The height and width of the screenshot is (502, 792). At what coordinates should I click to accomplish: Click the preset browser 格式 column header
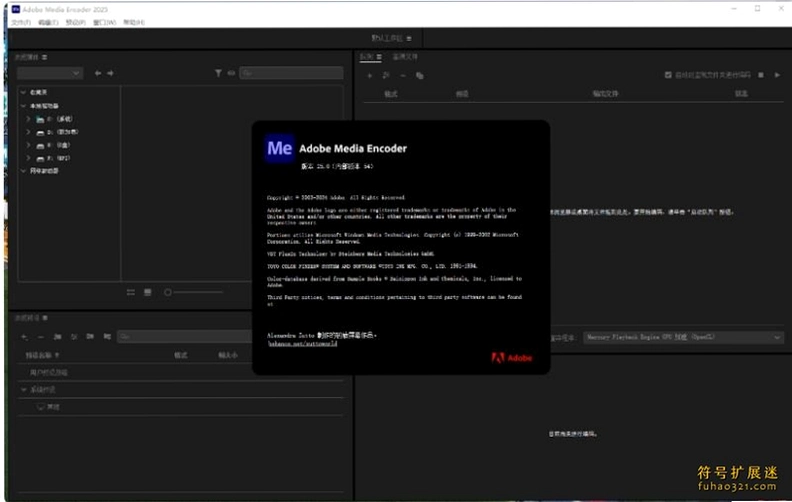tap(181, 356)
